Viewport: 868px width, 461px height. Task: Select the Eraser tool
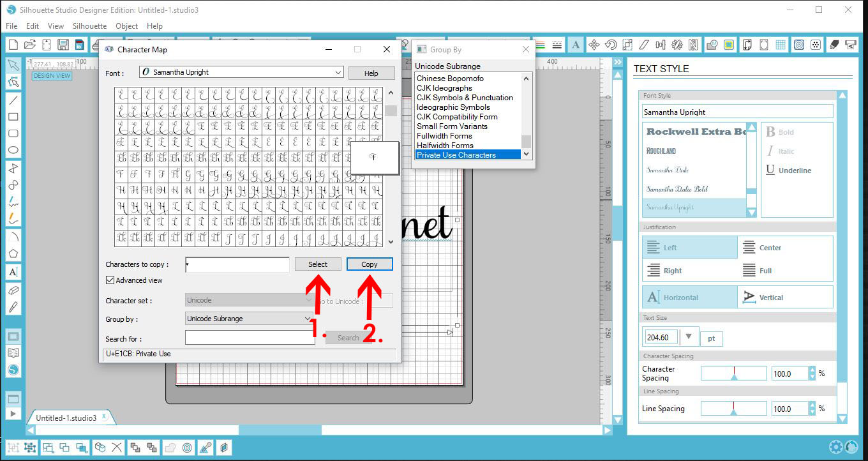tap(13, 290)
